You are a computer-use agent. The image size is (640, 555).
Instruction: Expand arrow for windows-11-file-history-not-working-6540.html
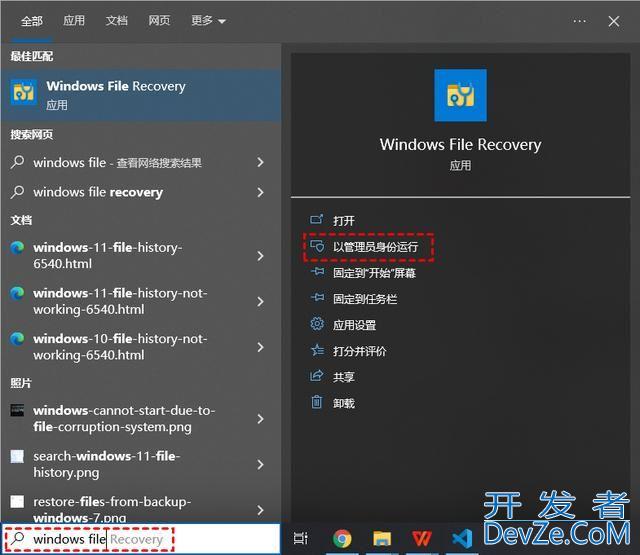pos(260,302)
